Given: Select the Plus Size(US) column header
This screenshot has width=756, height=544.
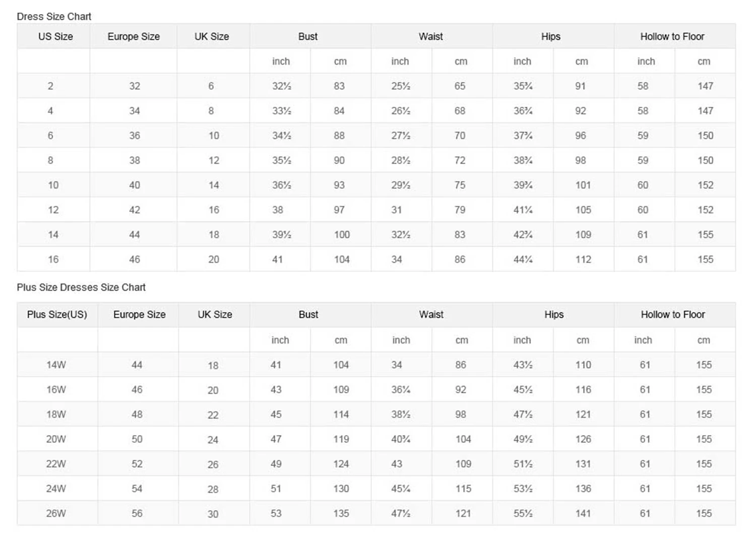Looking at the screenshot, I should pyautogui.click(x=57, y=315).
